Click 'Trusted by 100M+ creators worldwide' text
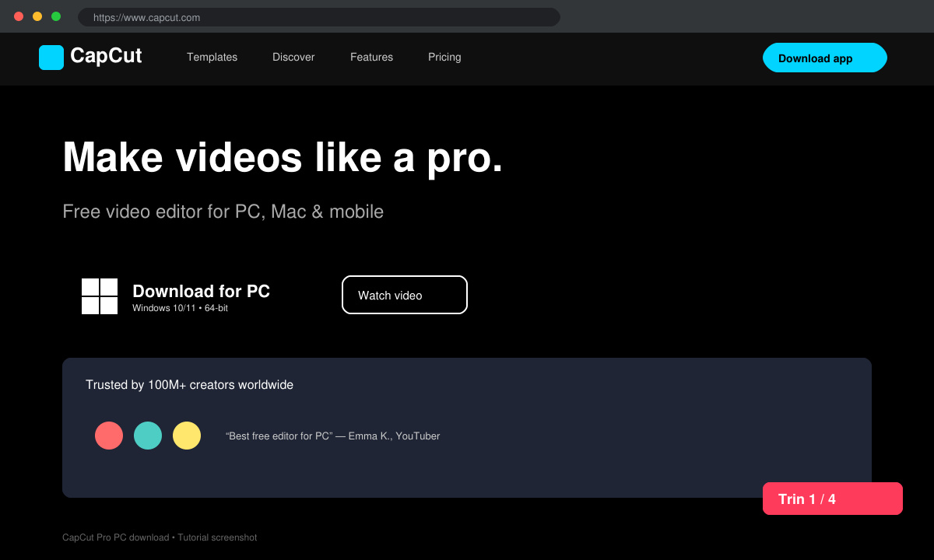Screen dimensions: 934x560 point(189,385)
